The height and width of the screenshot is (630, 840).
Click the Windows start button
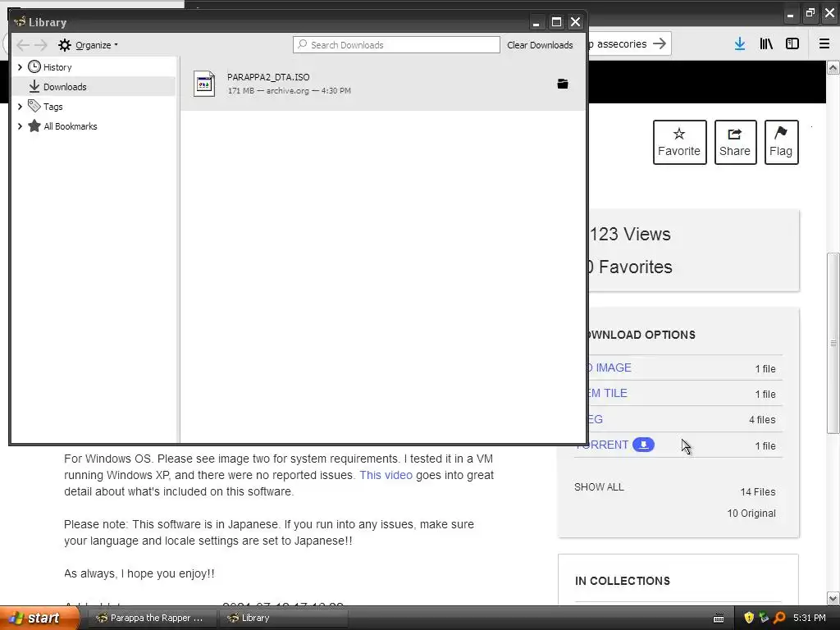[39, 618]
